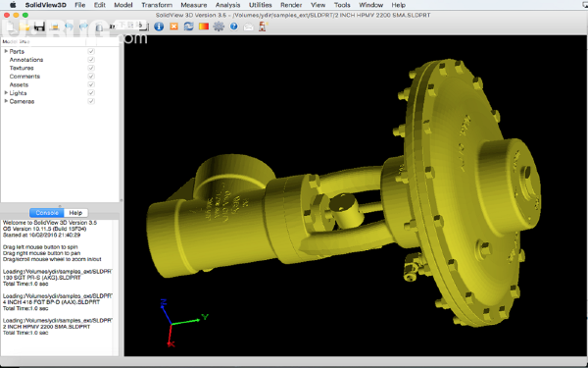Toggle the Annotations visibility checkbox
The width and height of the screenshot is (588, 368).
click(91, 60)
